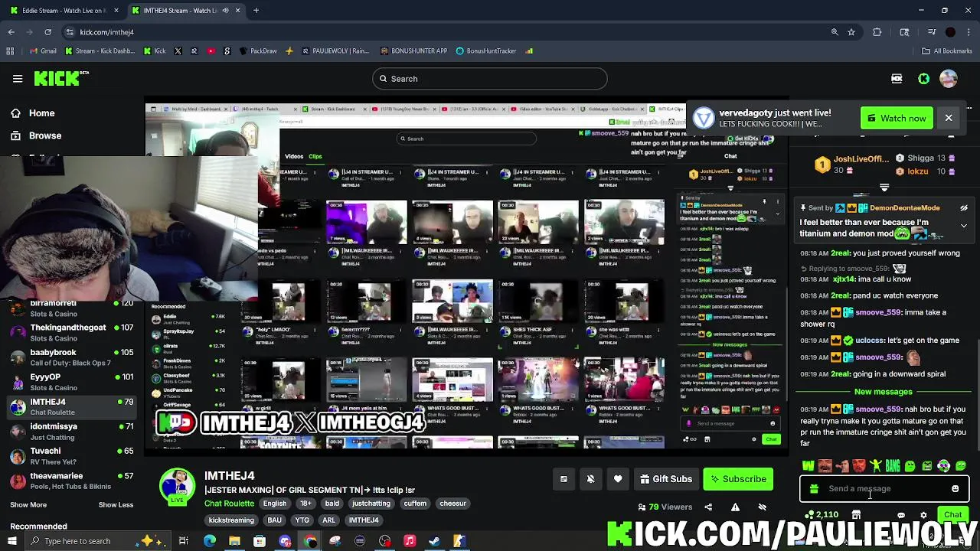Click the stream info card icon
Viewport: 980px width, 551px height.
pyautogui.click(x=563, y=479)
